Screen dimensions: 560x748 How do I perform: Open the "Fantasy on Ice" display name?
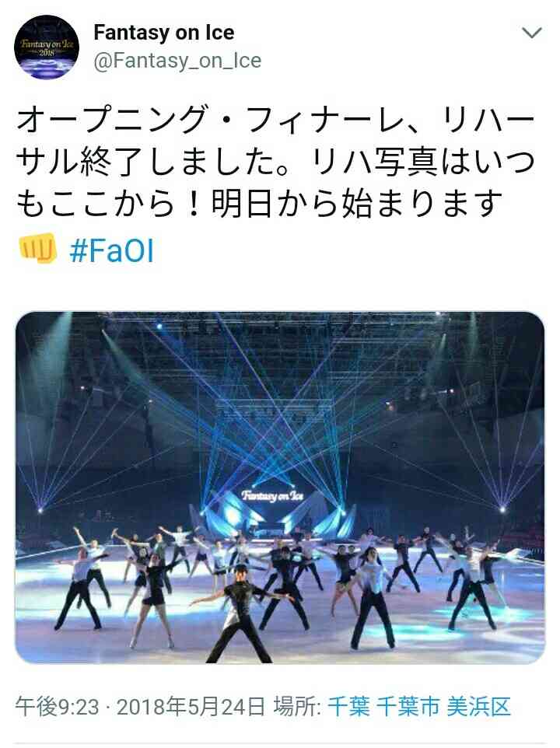click(x=163, y=33)
